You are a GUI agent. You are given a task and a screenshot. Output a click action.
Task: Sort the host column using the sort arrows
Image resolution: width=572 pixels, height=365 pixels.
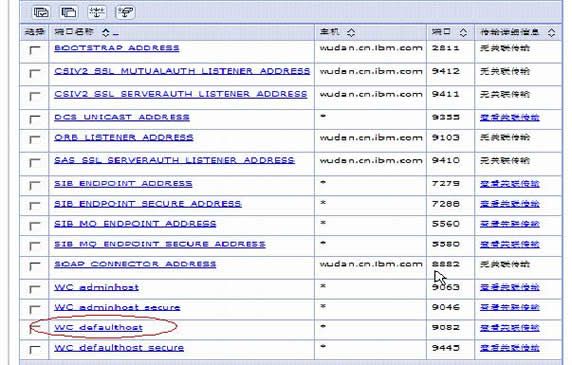coord(351,32)
